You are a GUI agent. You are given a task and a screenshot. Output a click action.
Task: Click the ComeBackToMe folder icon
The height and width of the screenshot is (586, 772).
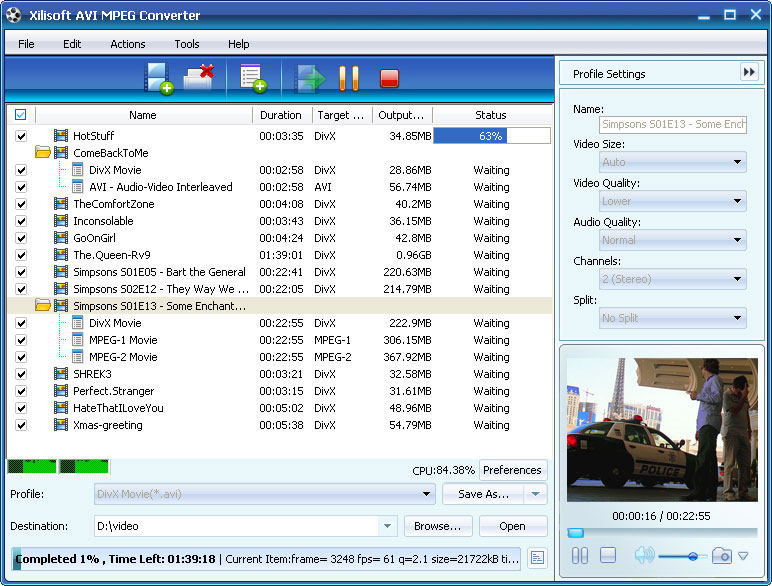coord(43,153)
